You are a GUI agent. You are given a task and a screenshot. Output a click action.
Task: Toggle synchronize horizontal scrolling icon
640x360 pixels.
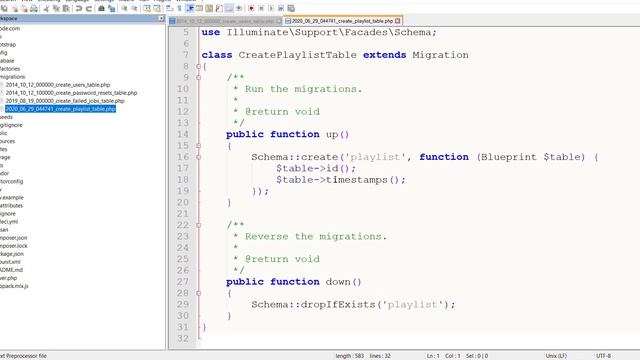(157, 8)
